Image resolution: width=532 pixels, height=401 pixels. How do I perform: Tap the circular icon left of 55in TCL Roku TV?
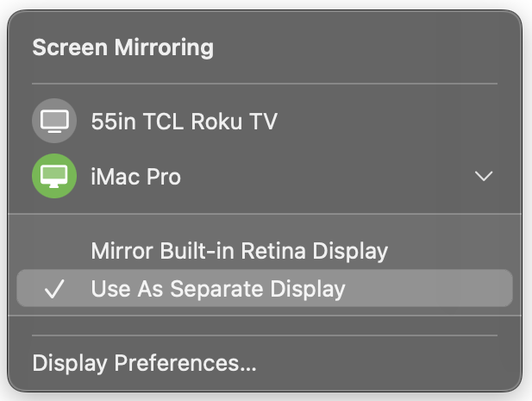click(x=53, y=121)
